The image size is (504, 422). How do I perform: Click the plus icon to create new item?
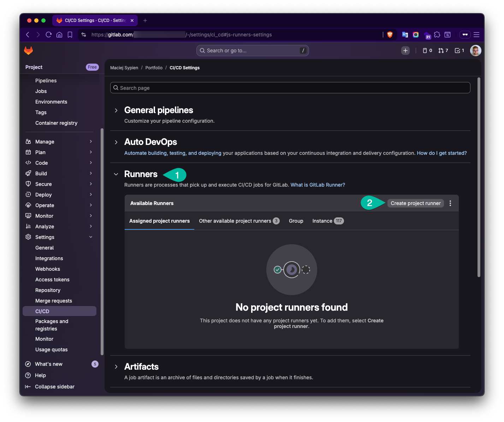coord(405,50)
